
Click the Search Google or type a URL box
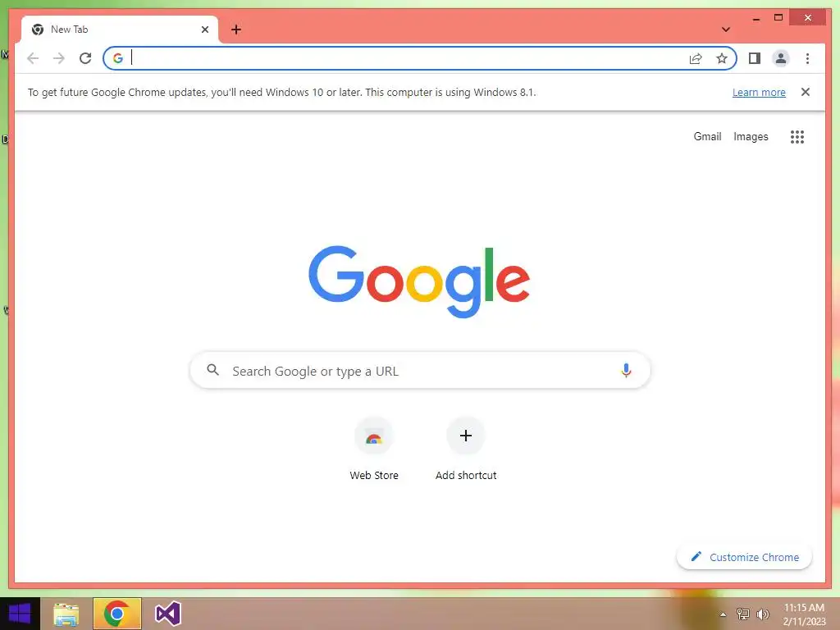[x=420, y=370]
